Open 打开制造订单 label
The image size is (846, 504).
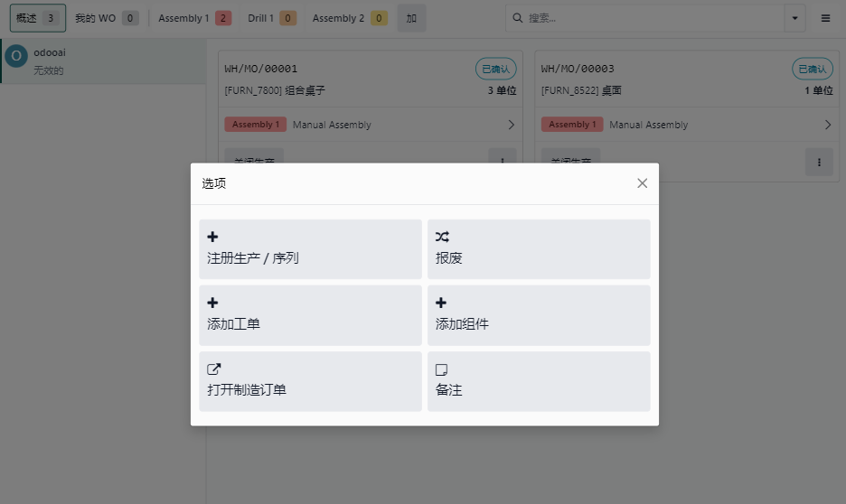coord(247,389)
